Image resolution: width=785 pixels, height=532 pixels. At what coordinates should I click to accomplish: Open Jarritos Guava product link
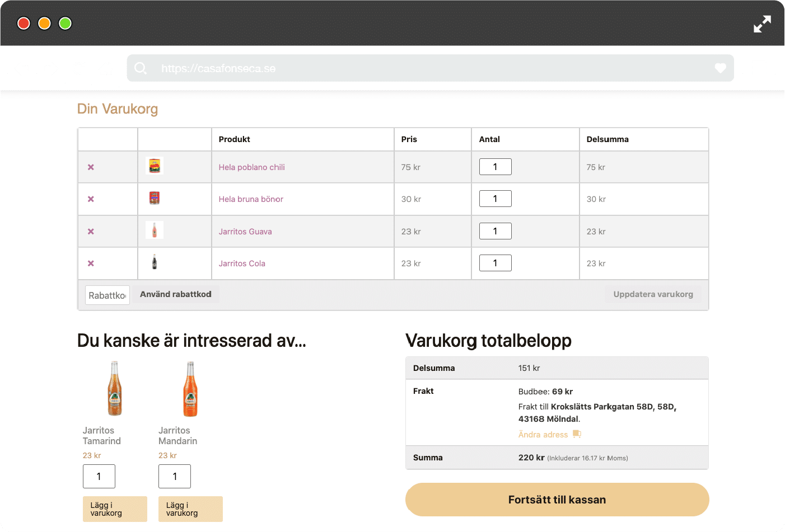click(x=245, y=232)
